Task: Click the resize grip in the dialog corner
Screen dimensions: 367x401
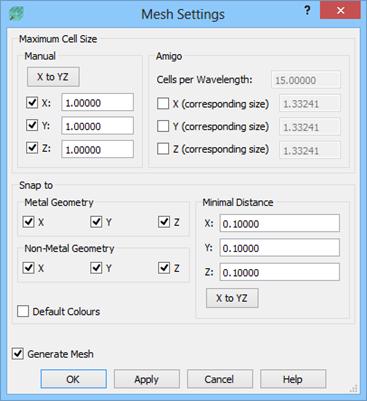Action: tap(354, 388)
